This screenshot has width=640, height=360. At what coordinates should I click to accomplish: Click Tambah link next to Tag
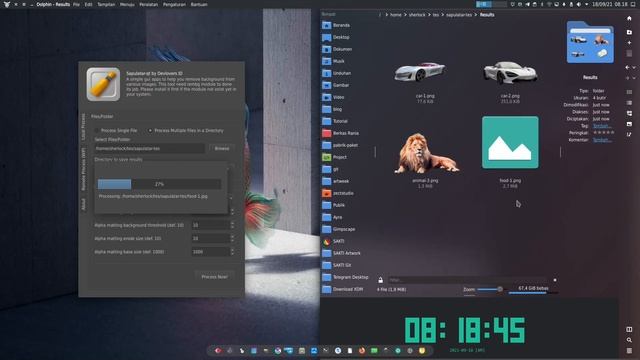(x=602, y=126)
